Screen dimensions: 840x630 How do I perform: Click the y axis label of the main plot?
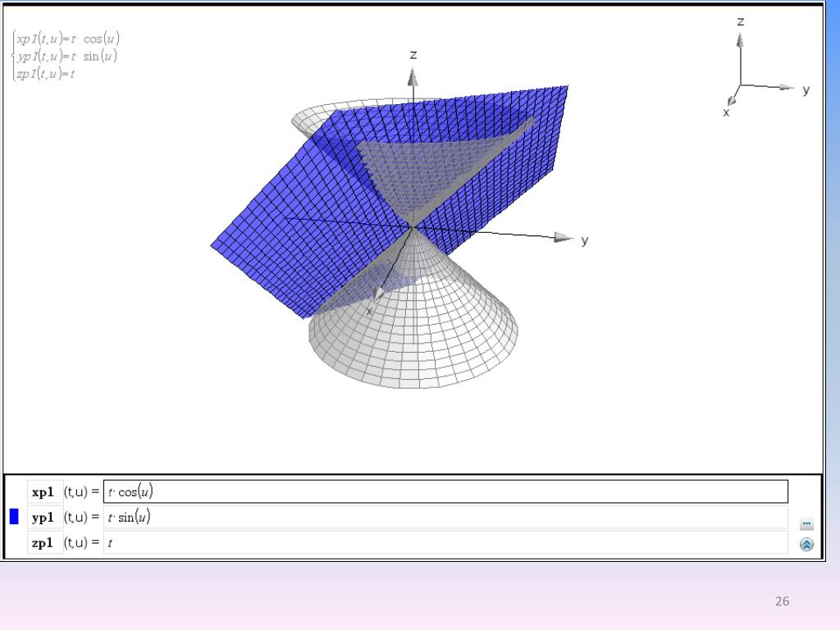584,240
